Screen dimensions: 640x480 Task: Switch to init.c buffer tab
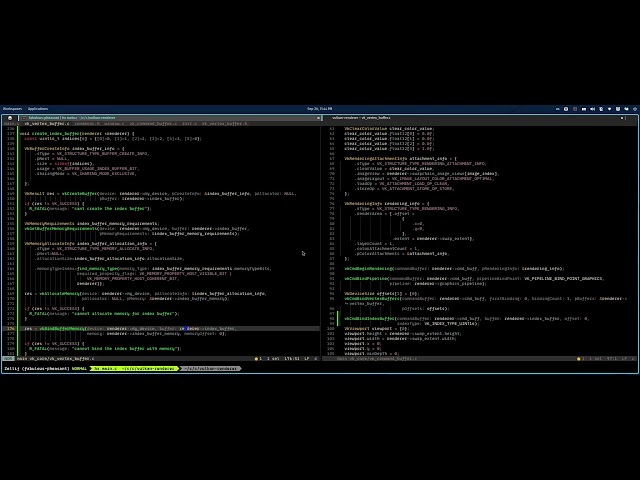(189, 123)
